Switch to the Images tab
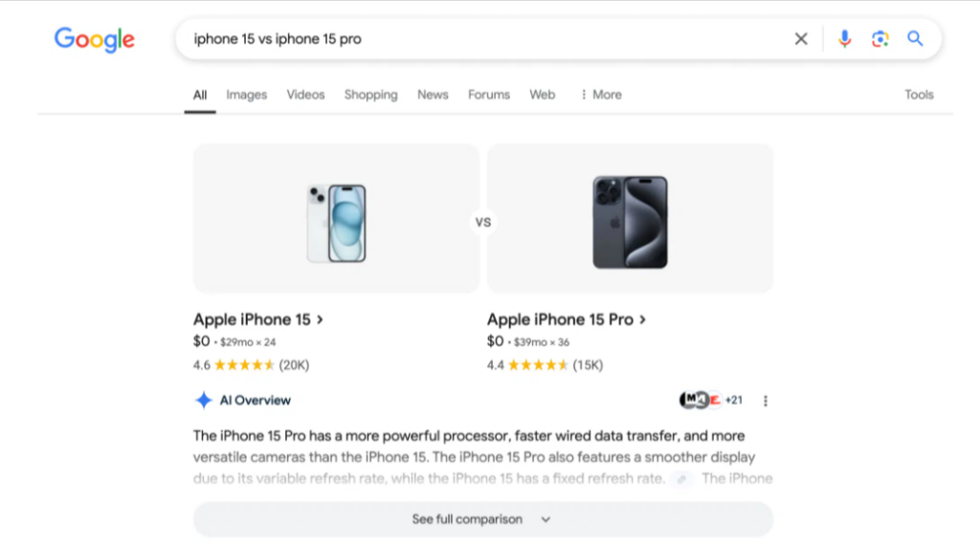Viewport: 980px width, 550px height. (246, 95)
